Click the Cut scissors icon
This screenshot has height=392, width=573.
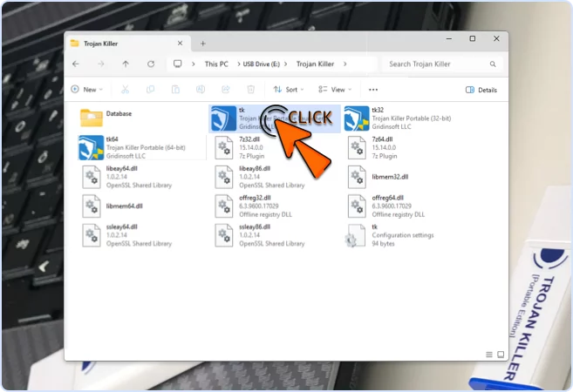pos(125,90)
